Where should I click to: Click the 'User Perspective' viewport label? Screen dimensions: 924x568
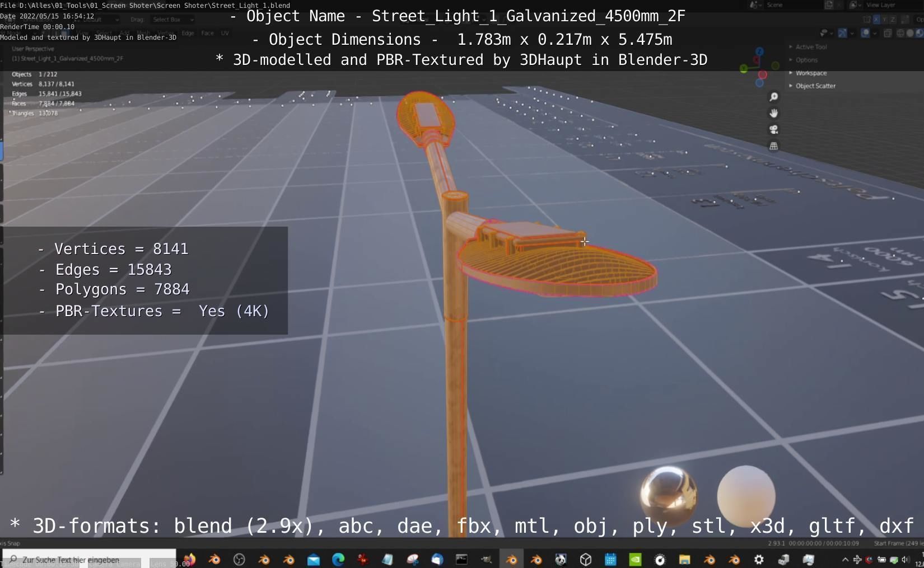(x=33, y=49)
